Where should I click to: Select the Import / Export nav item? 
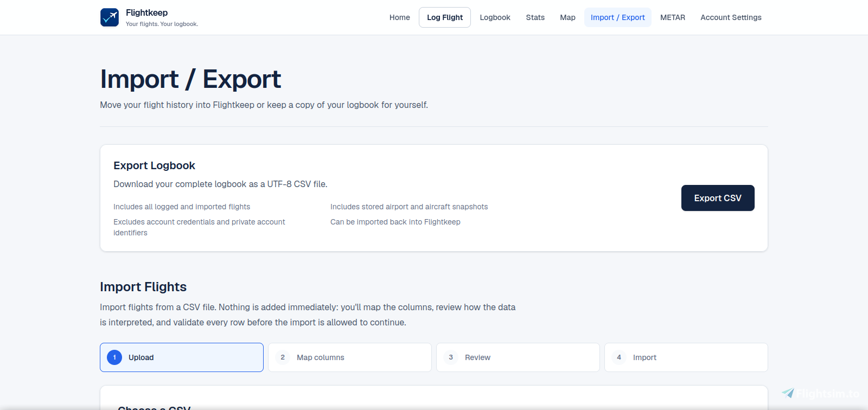click(x=618, y=17)
